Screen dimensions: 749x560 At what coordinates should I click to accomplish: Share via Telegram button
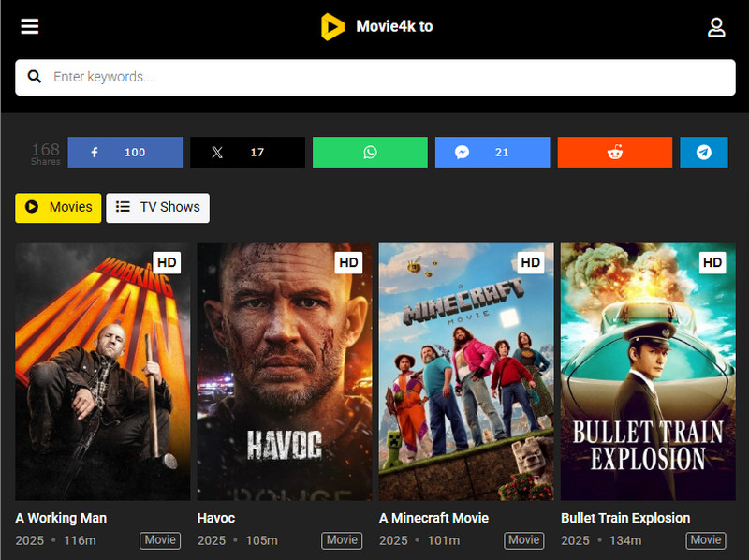(704, 153)
